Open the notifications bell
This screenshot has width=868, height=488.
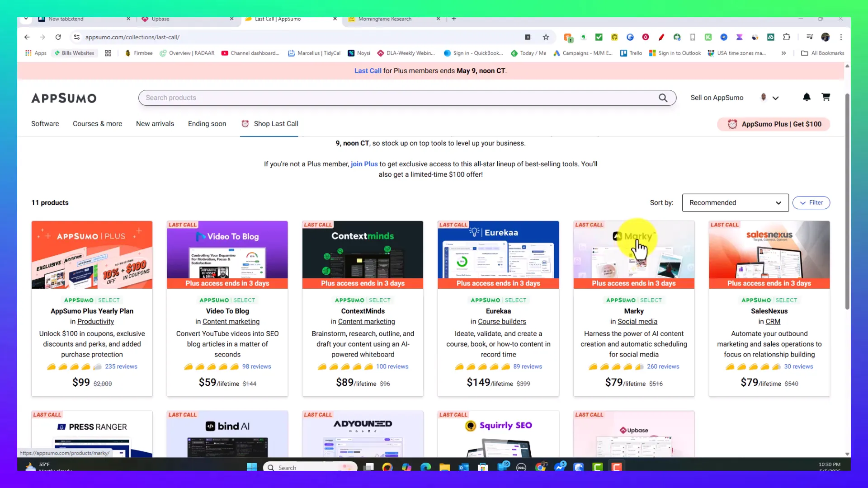pyautogui.click(x=807, y=97)
